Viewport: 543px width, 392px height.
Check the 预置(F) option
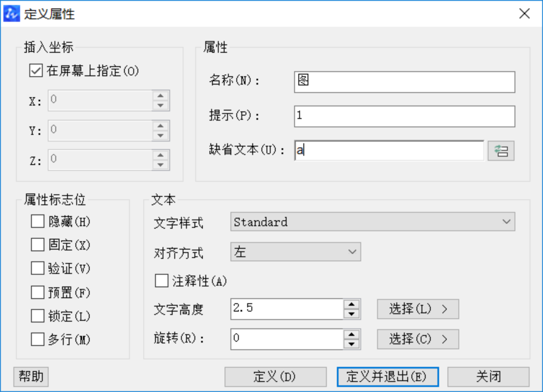click(x=37, y=292)
